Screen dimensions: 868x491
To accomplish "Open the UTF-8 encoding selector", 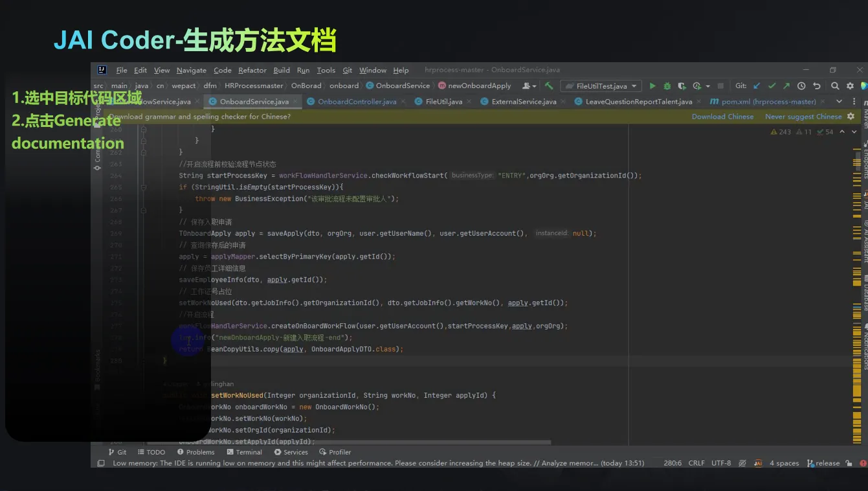I will pos(721,463).
